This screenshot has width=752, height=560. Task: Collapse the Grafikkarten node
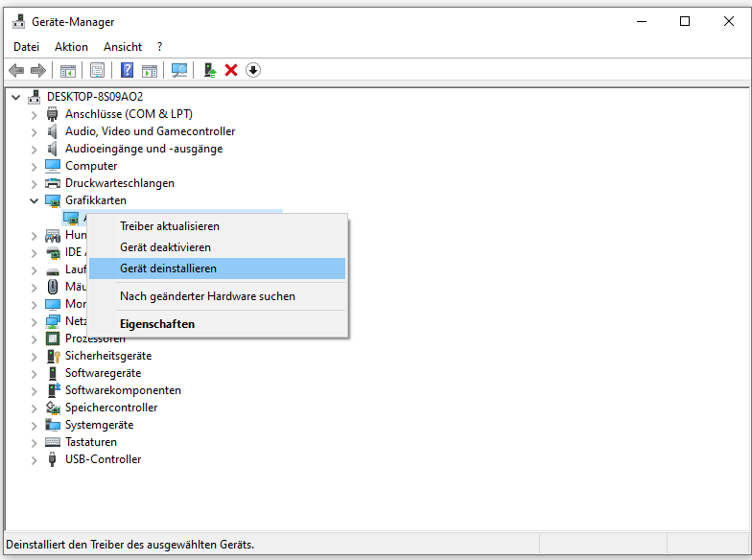point(35,201)
